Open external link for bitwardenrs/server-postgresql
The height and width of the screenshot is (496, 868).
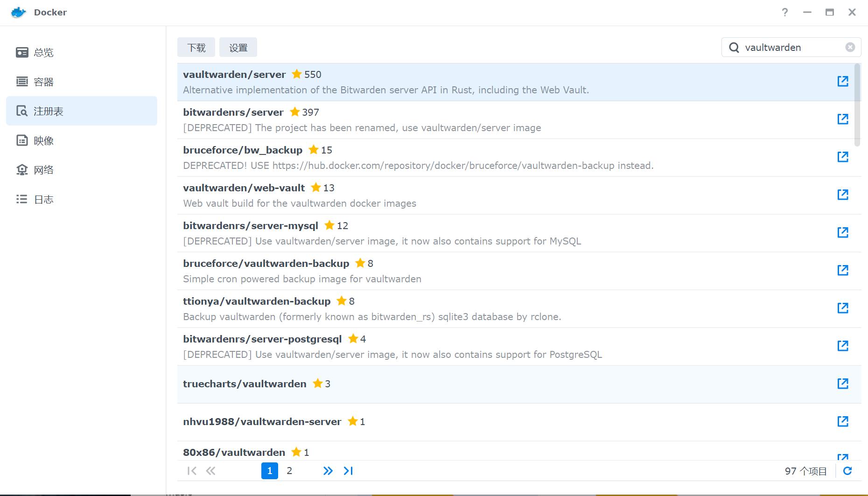843,346
